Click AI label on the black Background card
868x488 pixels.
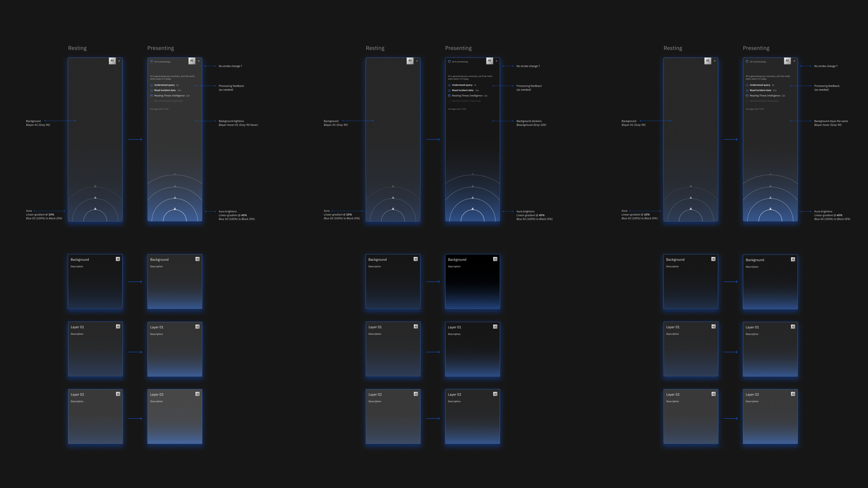495,259
